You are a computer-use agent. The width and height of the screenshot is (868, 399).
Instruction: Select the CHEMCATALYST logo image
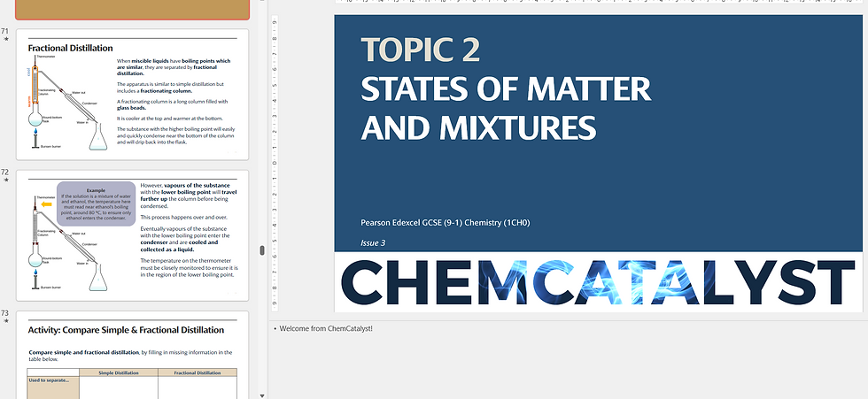599,282
